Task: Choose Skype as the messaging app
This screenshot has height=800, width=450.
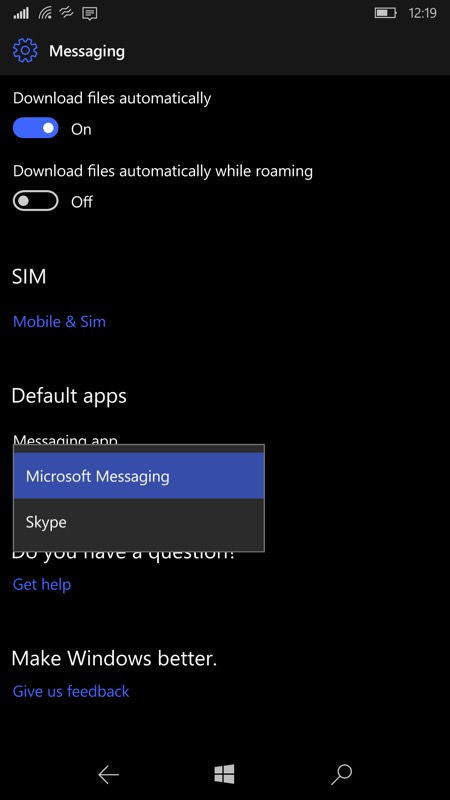Action: pos(139,522)
